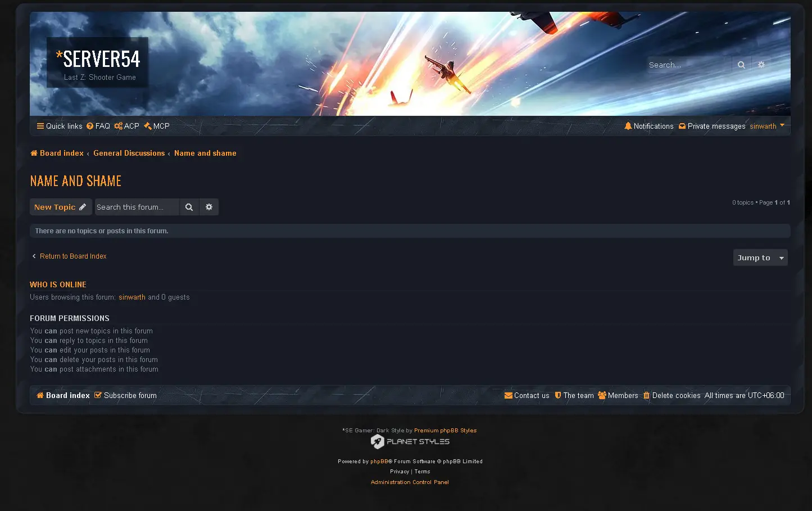
Task: Open Notifications bell dropdown
Action: pos(649,126)
